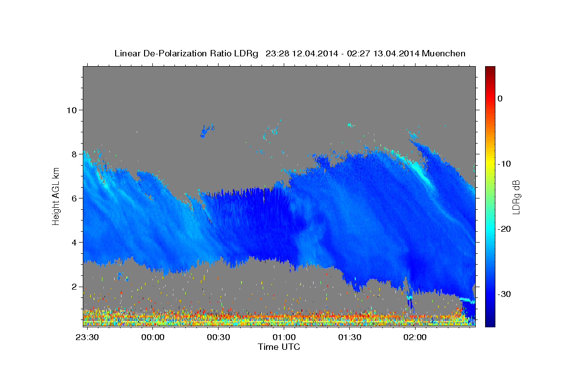588x392 pixels.
Task: Click the colorbar value -30
Action: (x=505, y=294)
